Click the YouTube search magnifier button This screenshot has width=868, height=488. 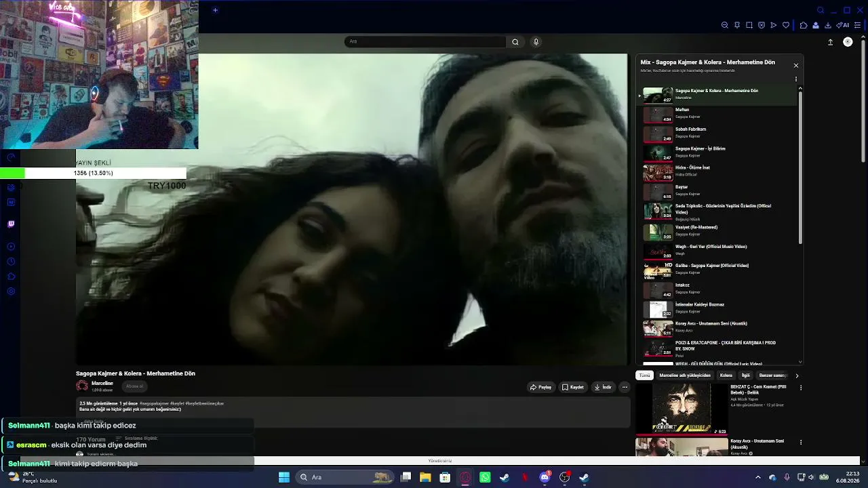click(515, 42)
